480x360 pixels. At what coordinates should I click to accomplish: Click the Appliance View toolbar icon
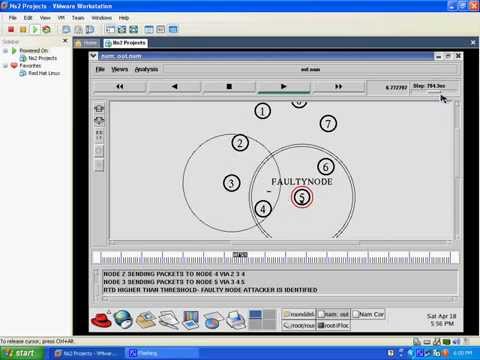point(161,29)
